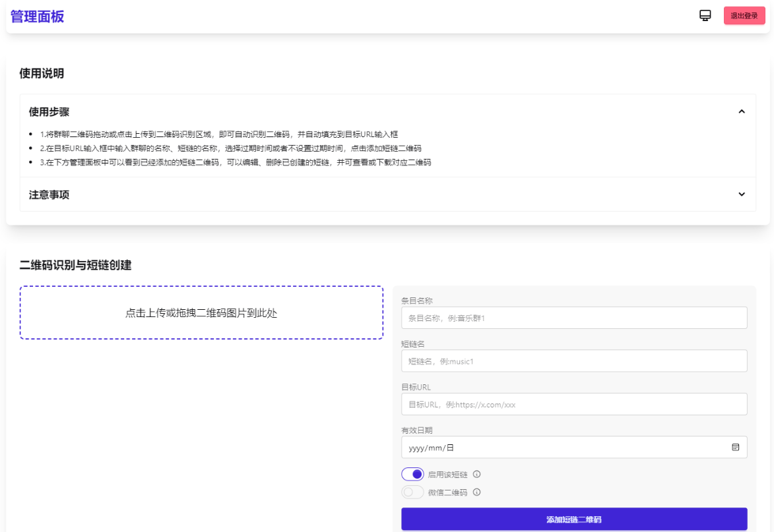Click the 条目名称 field label

point(416,300)
